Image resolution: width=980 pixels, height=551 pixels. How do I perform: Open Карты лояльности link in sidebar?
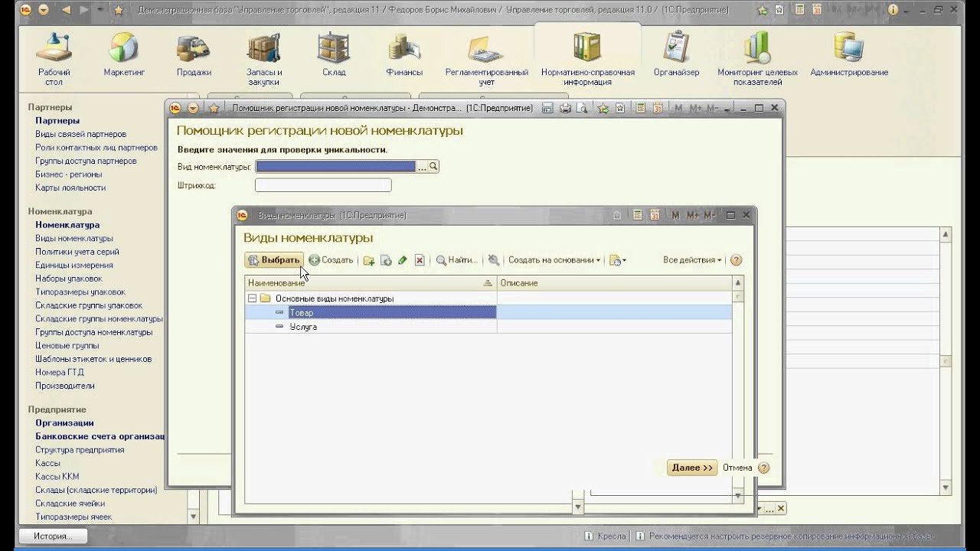[70, 187]
